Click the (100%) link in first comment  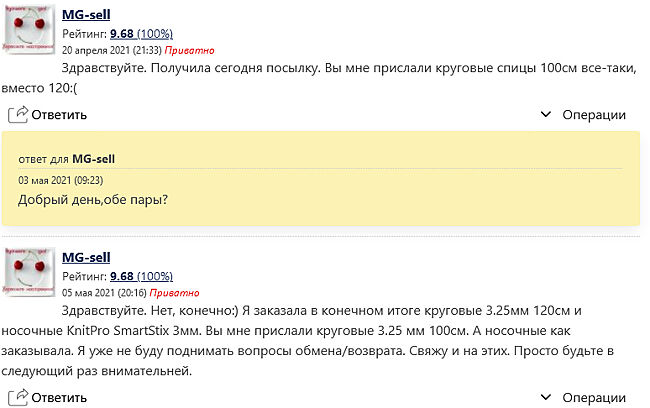(x=154, y=33)
